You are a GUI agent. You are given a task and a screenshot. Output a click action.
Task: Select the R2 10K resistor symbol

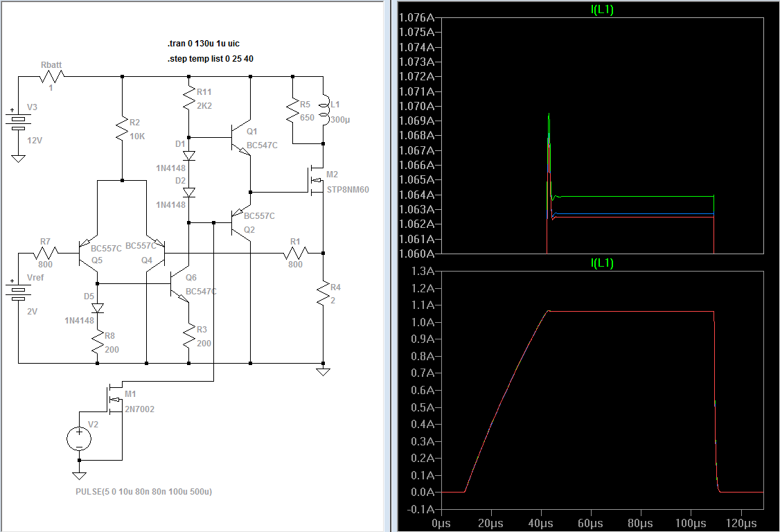[x=122, y=128]
